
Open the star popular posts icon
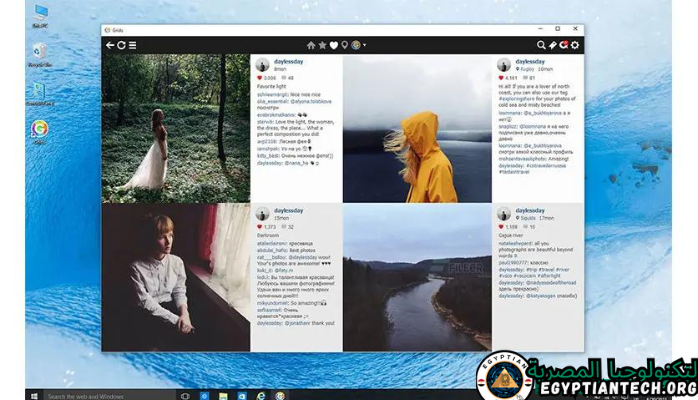(x=322, y=45)
